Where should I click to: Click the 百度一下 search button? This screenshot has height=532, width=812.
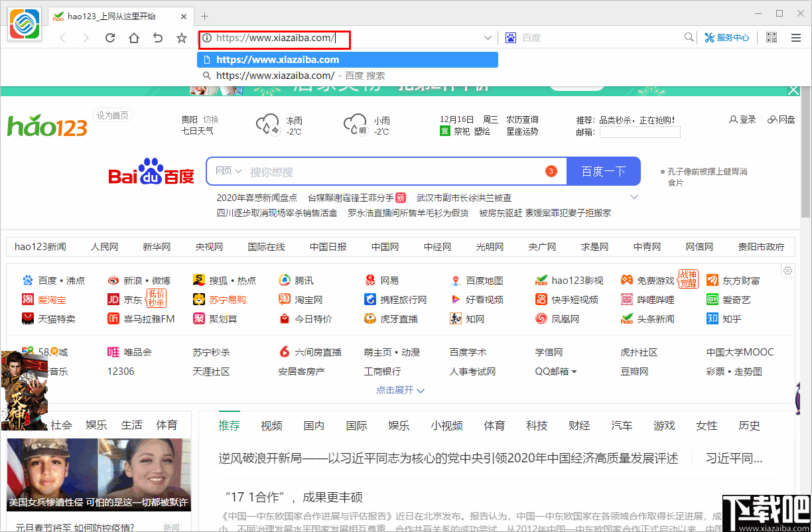(604, 171)
